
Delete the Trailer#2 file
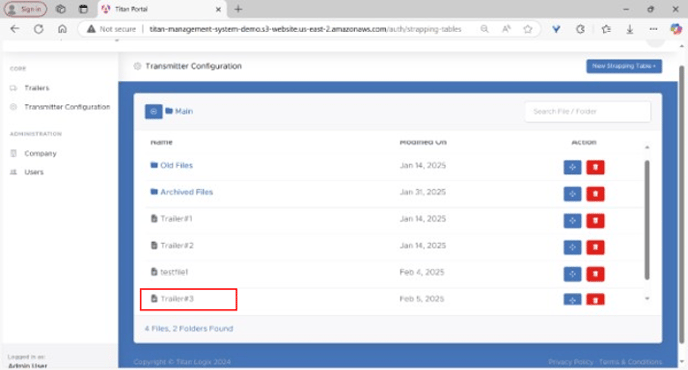pos(595,248)
